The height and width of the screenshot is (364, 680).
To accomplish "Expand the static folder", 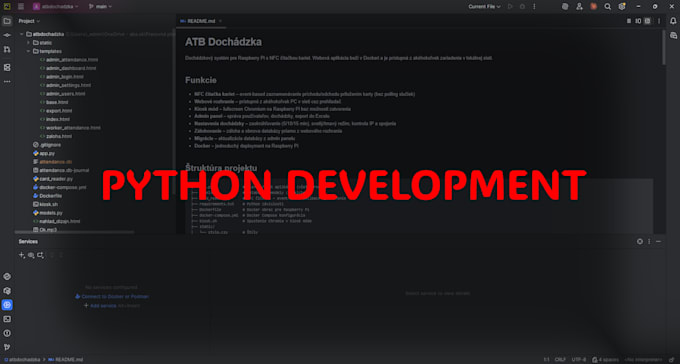I will [29, 43].
